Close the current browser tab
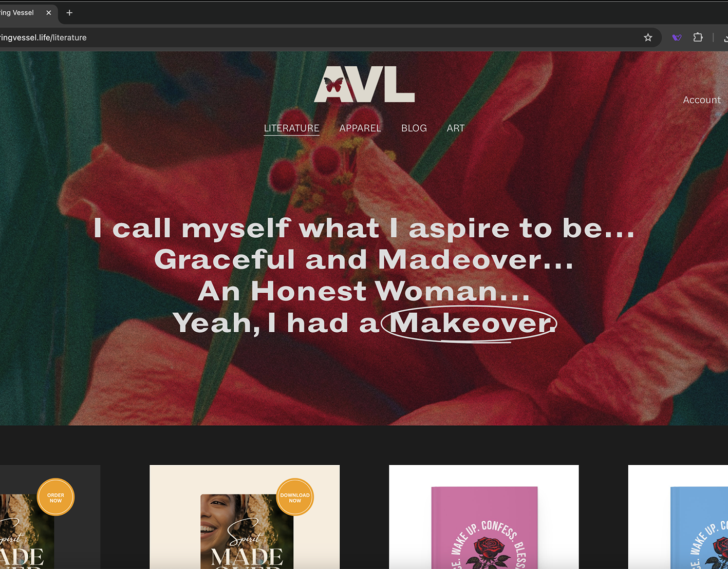The height and width of the screenshot is (569, 728). point(49,13)
